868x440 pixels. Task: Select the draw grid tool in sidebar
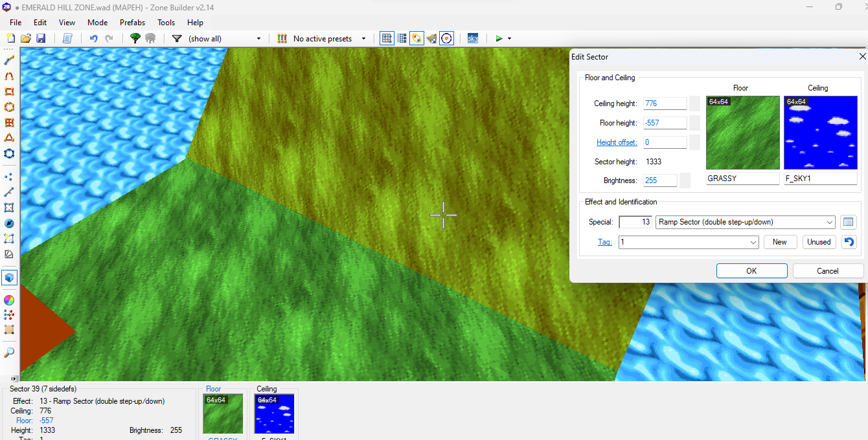9,122
